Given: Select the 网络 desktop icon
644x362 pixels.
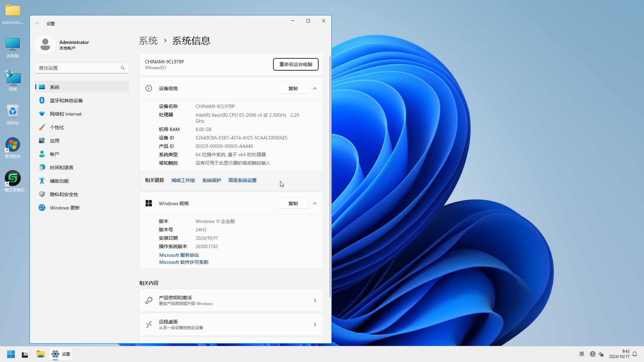Looking at the screenshot, I should 13,80.
